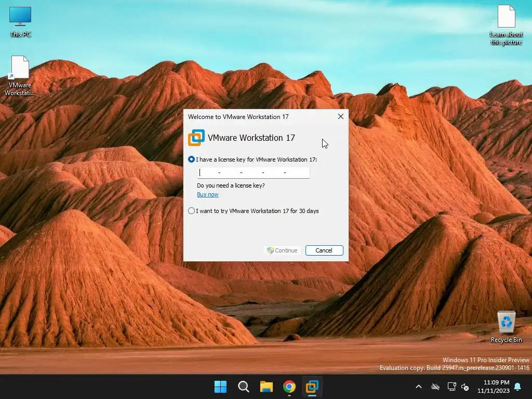Screen dimensions: 532x399
Task: Open This PC desktop icon
Action: coord(20,22)
